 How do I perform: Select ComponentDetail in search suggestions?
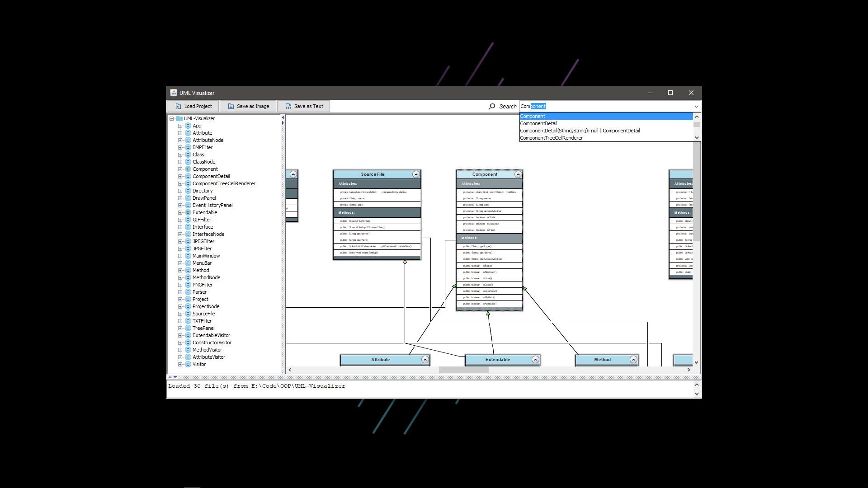[538, 123]
